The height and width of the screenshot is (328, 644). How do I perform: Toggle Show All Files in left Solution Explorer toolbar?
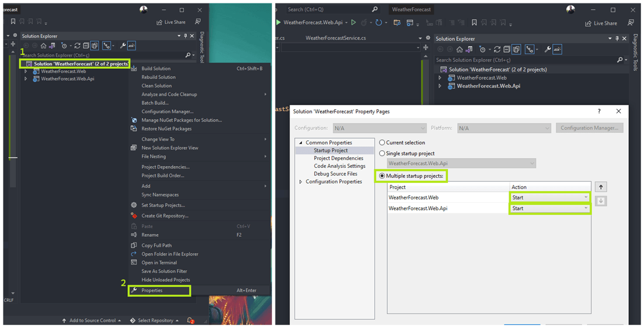coord(95,46)
